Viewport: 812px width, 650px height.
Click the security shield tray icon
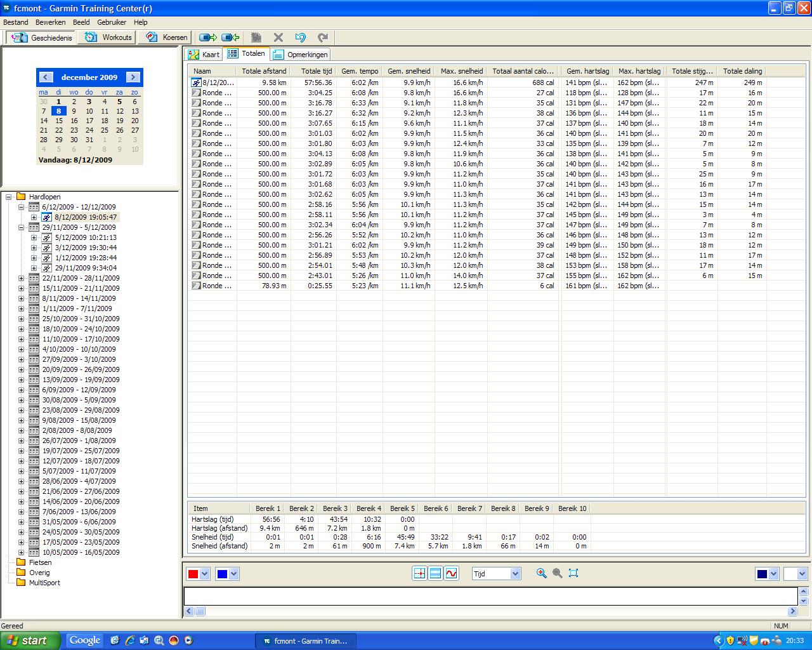(730, 641)
